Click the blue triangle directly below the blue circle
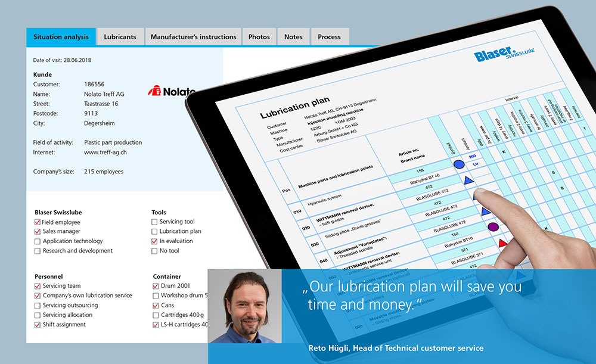 468,180
